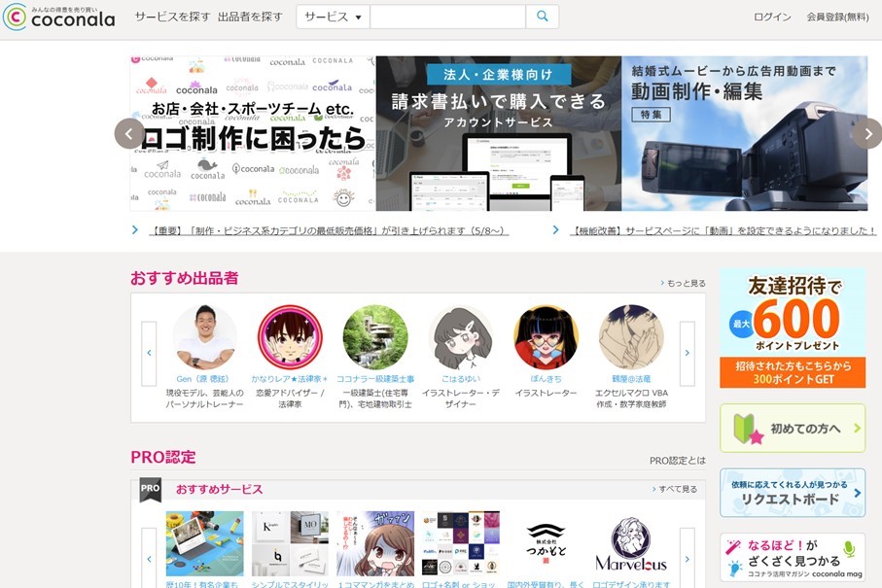Open ココナラ一級建築士事 avatar

pyautogui.click(x=375, y=337)
